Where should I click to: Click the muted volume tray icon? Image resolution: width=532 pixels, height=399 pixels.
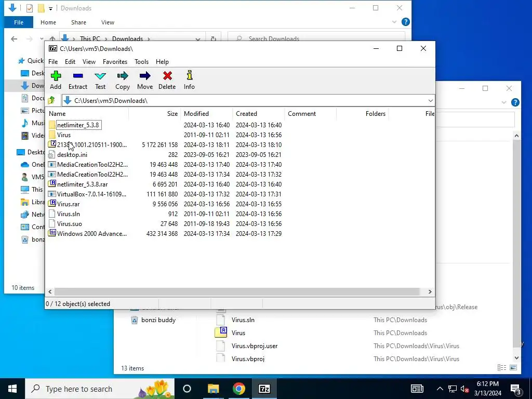click(465, 389)
